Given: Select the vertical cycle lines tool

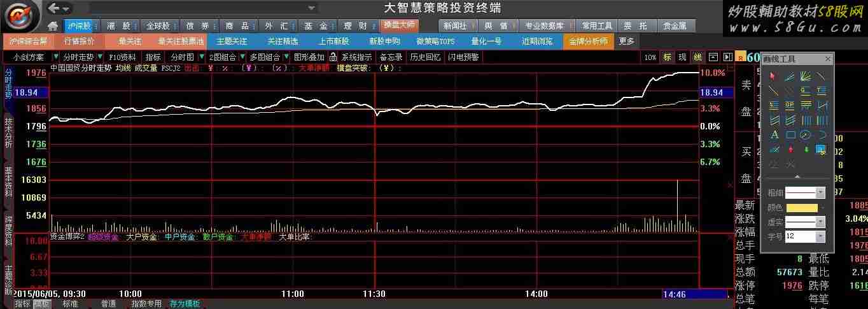Looking at the screenshot, I should 806,120.
